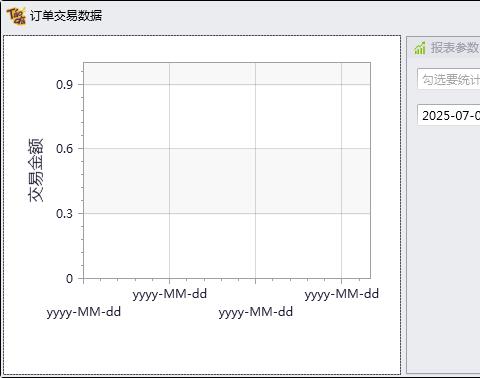This screenshot has height=378, width=480.
Task: Click the 0.3 y-axis label
Action: pos(64,214)
